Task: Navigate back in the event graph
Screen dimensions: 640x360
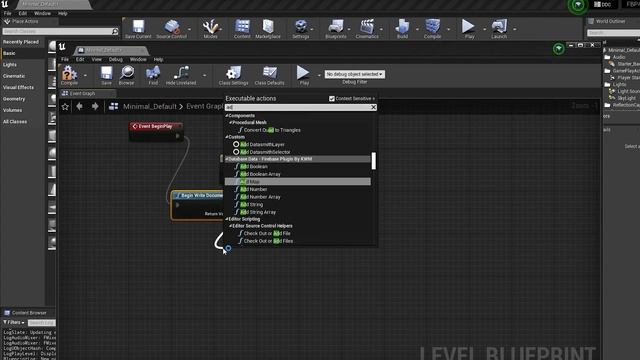Action: click(x=80, y=107)
